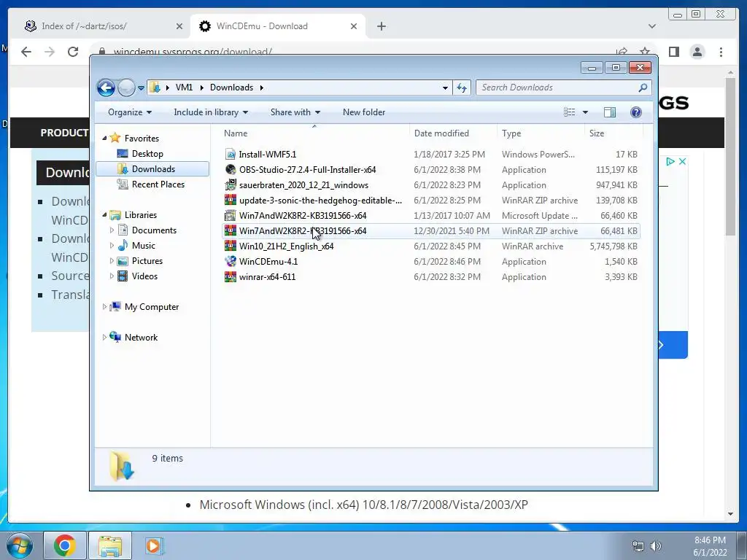The image size is (747, 560).
Task: Open Recent Places in Favorites
Action: point(158,184)
